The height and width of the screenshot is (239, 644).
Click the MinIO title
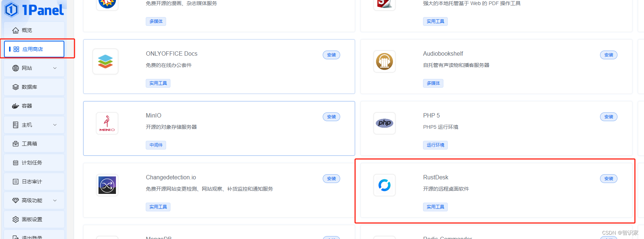[x=153, y=115]
